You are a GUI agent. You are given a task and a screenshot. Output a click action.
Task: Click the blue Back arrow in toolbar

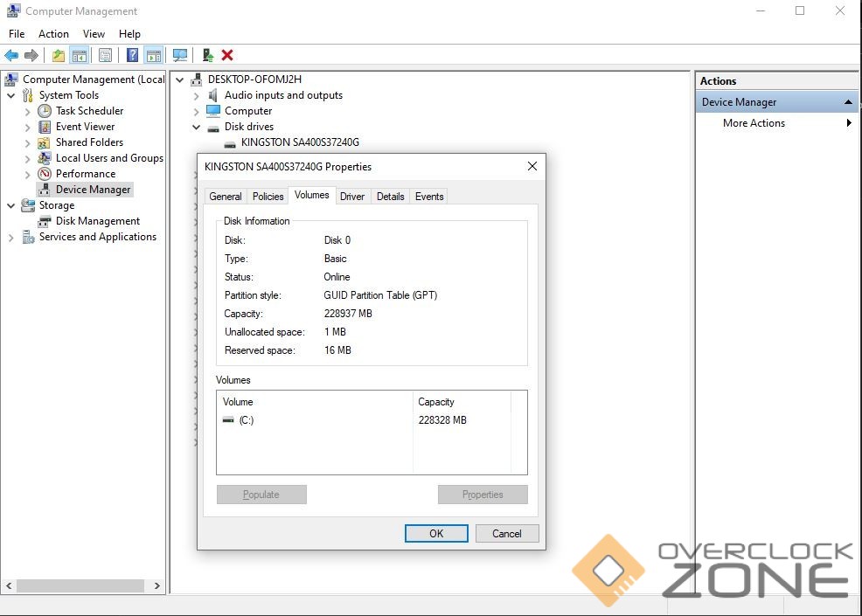tap(11, 55)
